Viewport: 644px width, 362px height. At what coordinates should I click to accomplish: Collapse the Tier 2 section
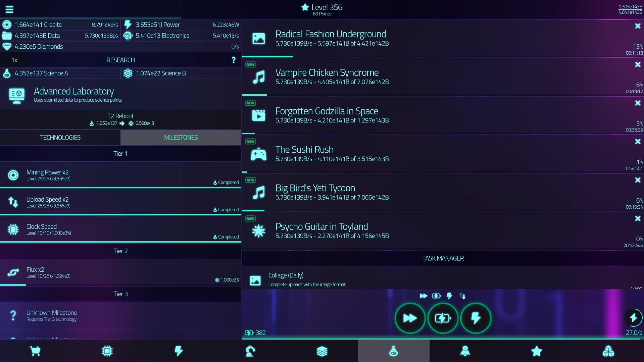tap(120, 251)
